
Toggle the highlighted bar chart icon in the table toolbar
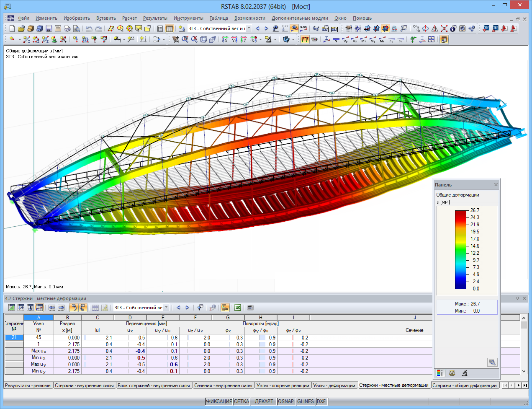[x=225, y=308]
